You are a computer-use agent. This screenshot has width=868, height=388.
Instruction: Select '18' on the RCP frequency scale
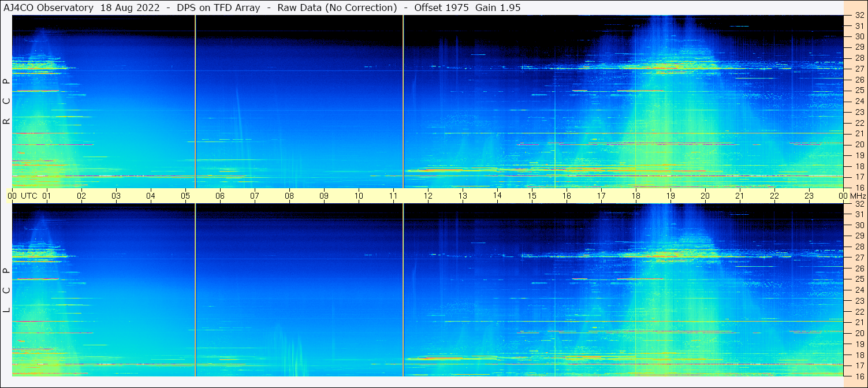tap(859, 166)
